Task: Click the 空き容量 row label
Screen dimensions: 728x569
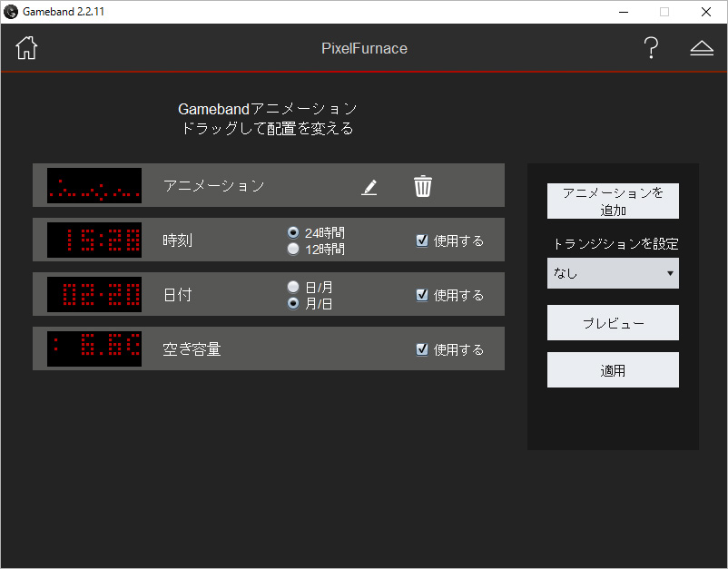Action: coord(192,349)
